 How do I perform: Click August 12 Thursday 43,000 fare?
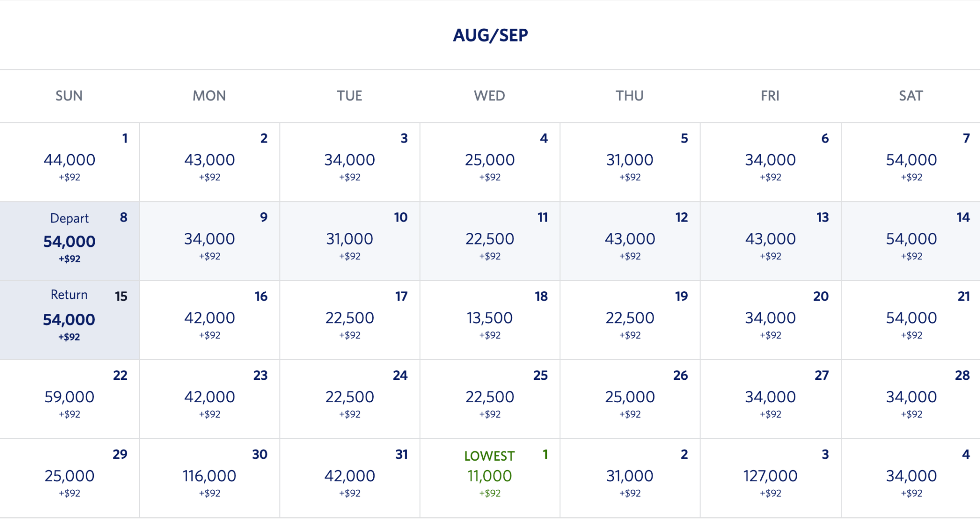click(630, 240)
